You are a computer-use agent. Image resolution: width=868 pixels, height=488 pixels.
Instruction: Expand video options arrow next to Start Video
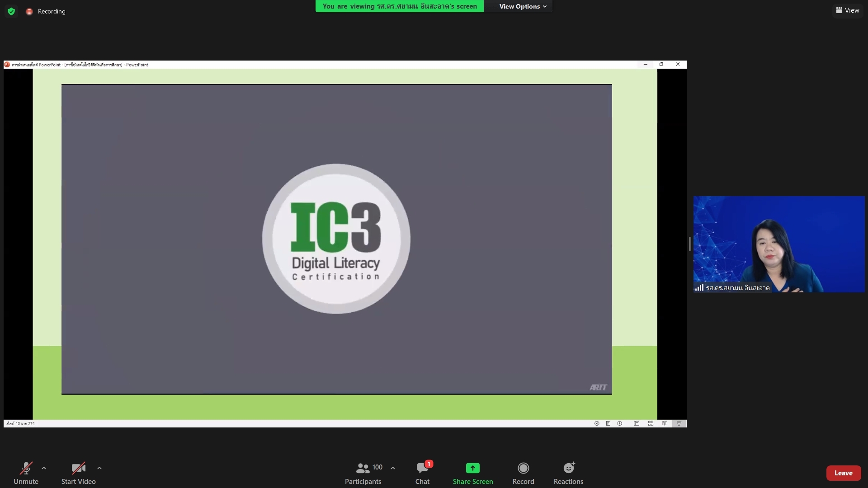[x=99, y=468]
